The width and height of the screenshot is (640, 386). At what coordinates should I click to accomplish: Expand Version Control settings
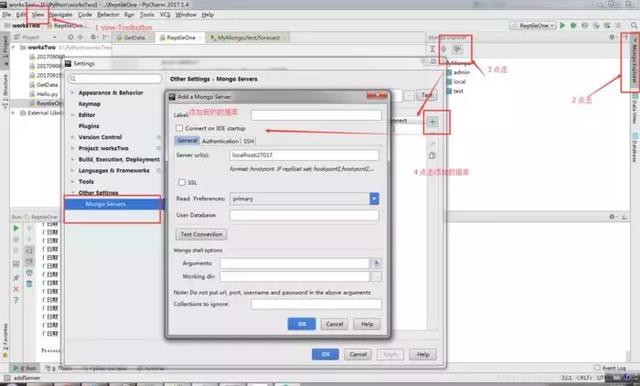(x=72, y=137)
